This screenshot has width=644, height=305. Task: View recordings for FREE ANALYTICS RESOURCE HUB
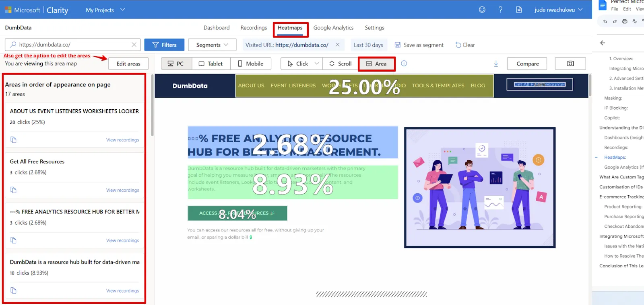pos(122,240)
